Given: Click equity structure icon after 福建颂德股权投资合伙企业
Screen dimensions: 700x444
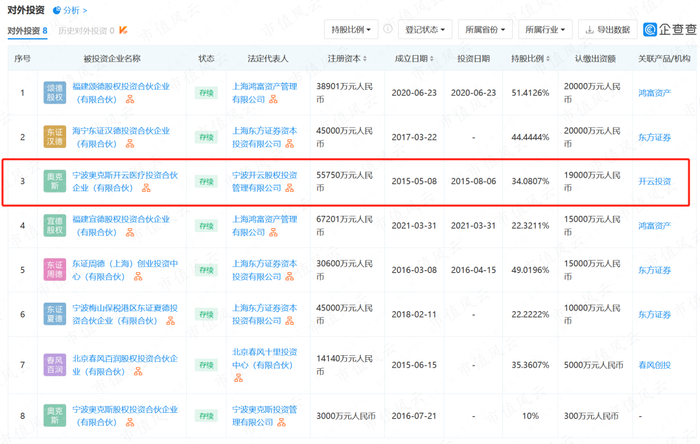Looking at the screenshot, I should coord(130,100).
